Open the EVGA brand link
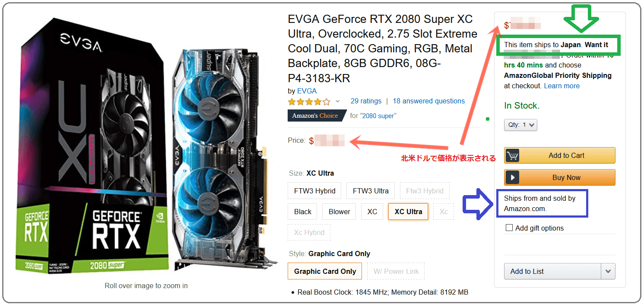Viewport: 644px width, 305px height. coord(307,91)
